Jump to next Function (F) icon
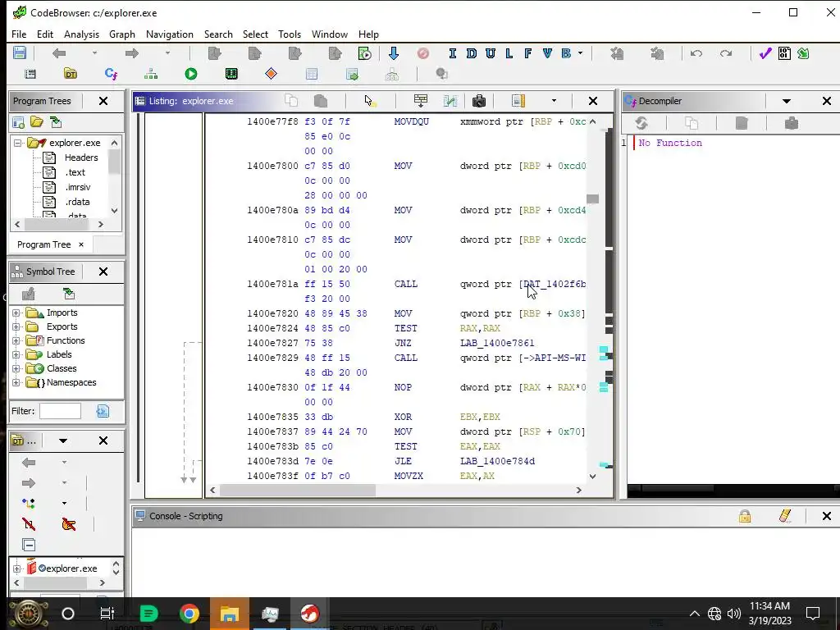The height and width of the screenshot is (630, 840). pyautogui.click(x=527, y=53)
